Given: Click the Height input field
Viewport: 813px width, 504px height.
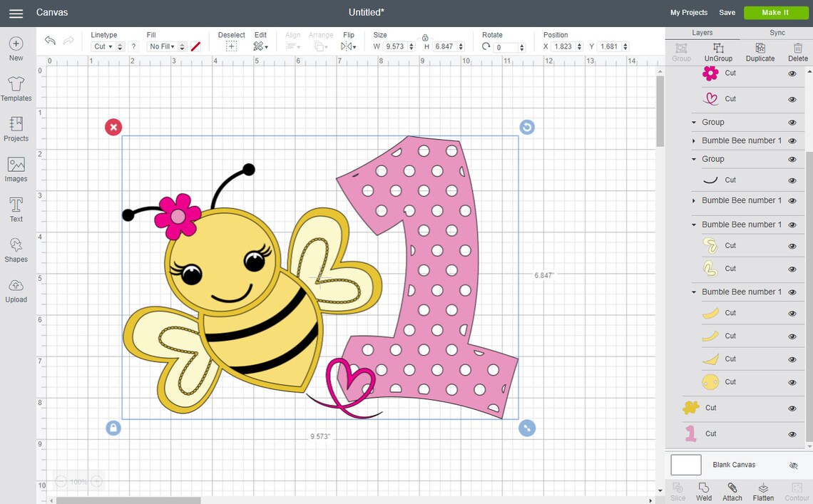Looking at the screenshot, I should point(445,46).
